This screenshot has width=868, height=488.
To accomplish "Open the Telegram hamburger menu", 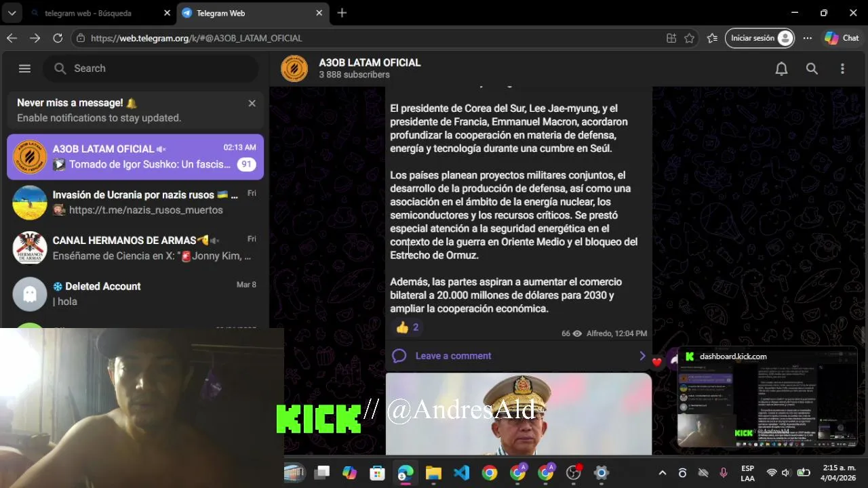I will 24,68.
